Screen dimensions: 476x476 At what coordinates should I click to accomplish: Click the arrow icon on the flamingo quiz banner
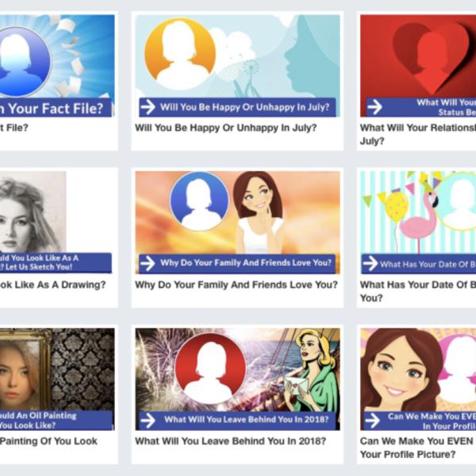pos(370,263)
